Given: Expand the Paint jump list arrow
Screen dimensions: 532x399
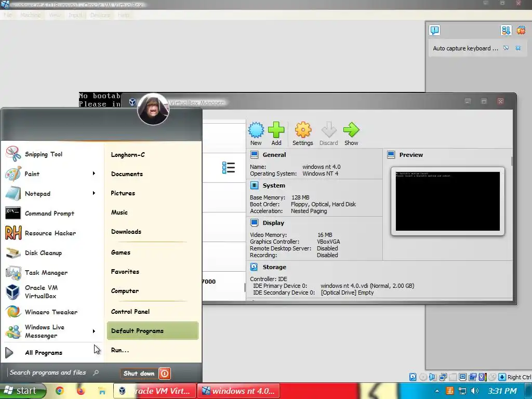Looking at the screenshot, I should [x=94, y=174].
